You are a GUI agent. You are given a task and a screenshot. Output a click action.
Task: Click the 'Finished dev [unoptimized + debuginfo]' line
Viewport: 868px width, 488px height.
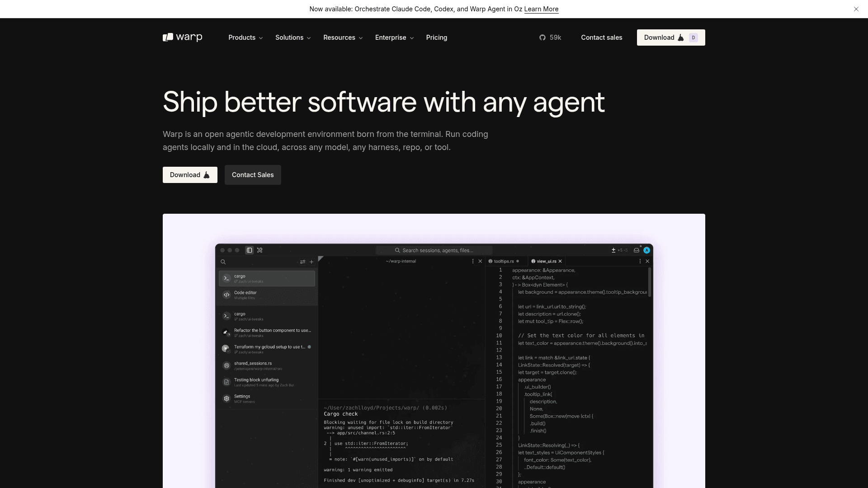coord(399,480)
